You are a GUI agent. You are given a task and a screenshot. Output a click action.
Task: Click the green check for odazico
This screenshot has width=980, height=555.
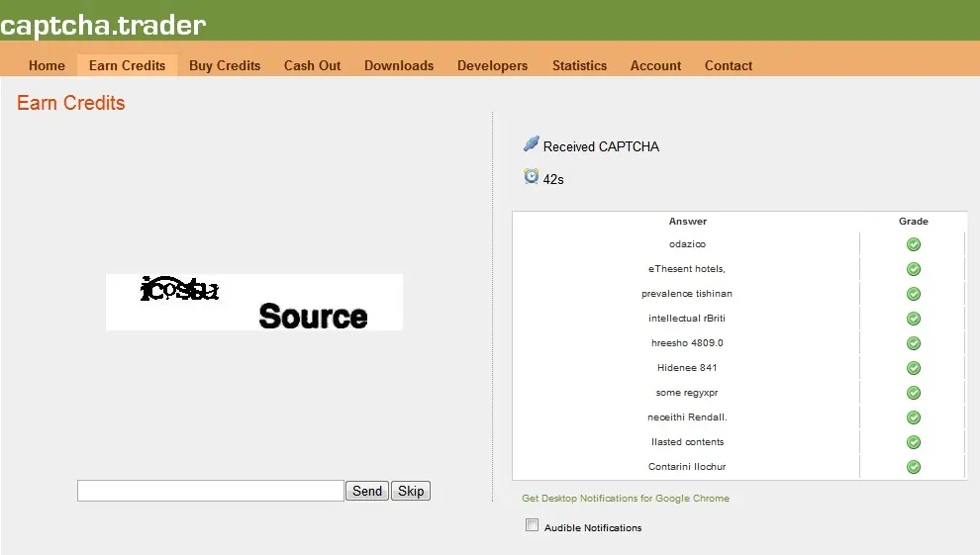pyautogui.click(x=913, y=244)
